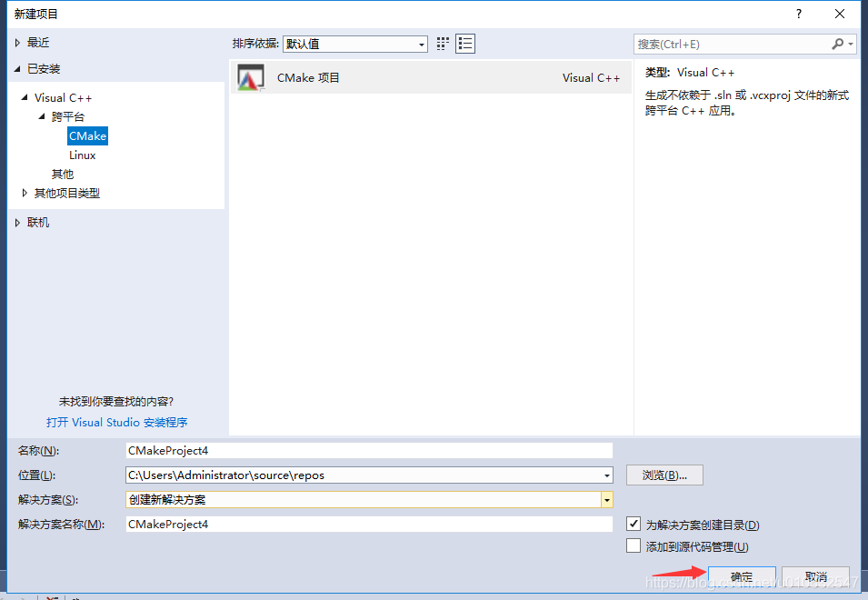This screenshot has height=600, width=868.
Task: Expand the 最近 tree node
Action: pos(17,43)
